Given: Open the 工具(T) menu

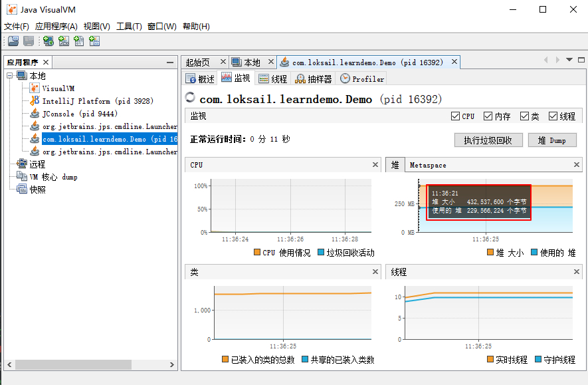Looking at the screenshot, I should (x=129, y=27).
